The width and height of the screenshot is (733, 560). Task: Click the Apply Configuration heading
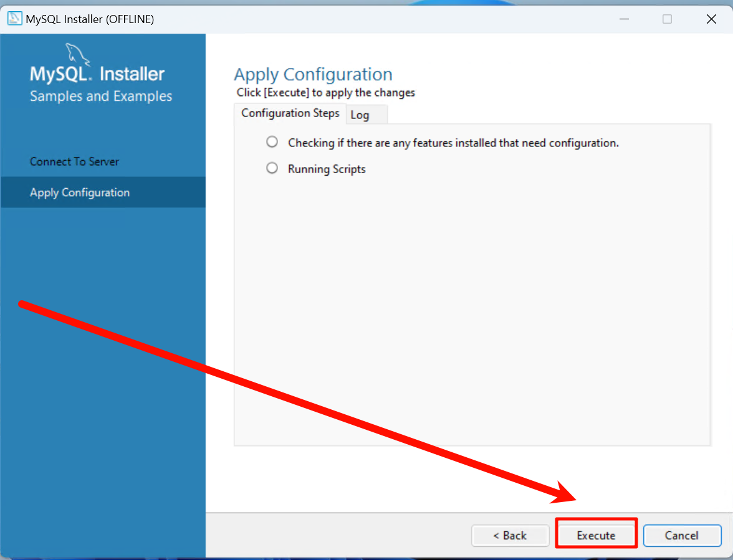[x=313, y=74]
